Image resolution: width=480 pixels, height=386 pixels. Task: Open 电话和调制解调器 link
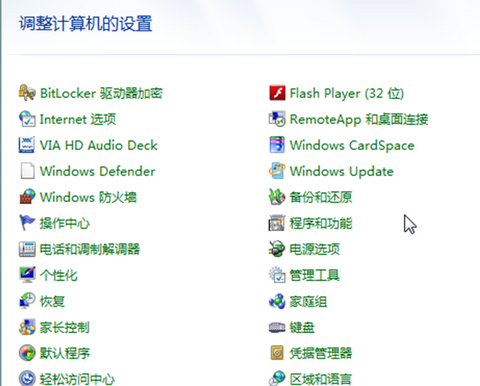pyautogui.click(x=90, y=249)
